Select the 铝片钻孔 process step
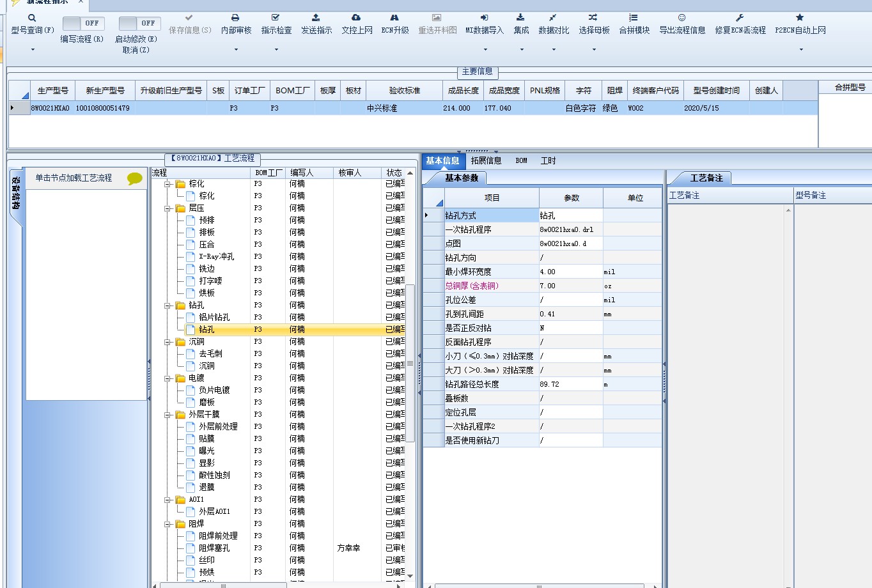872x588 pixels. [x=214, y=318]
